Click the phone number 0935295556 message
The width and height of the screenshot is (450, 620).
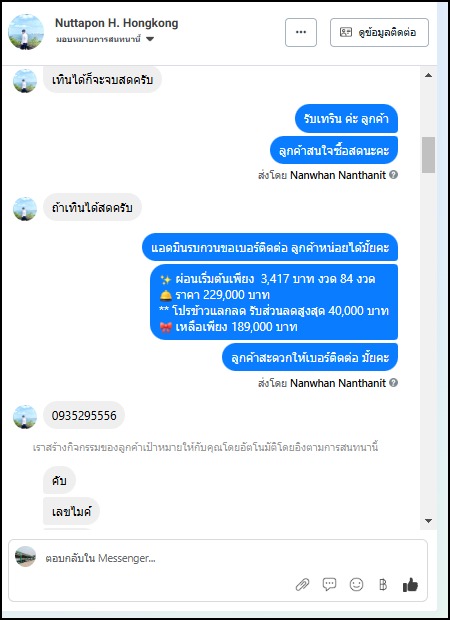84,416
